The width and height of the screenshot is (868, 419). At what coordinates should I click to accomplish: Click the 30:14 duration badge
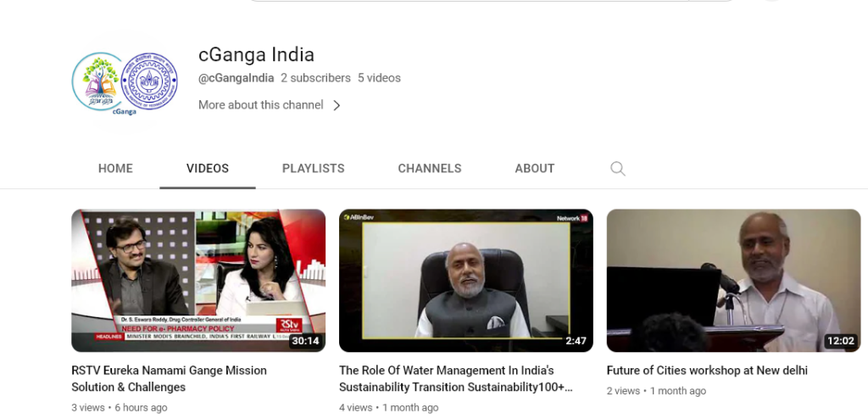pos(305,341)
